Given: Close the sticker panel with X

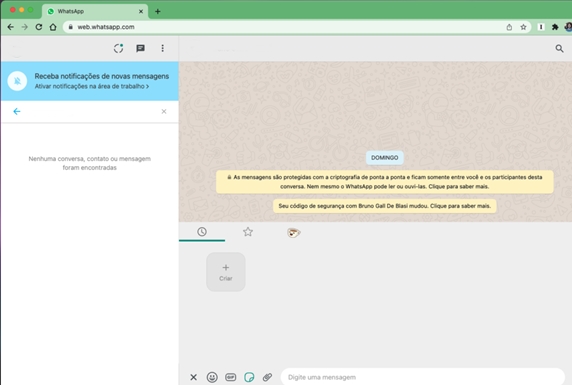Looking at the screenshot, I should [x=193, y=377].
